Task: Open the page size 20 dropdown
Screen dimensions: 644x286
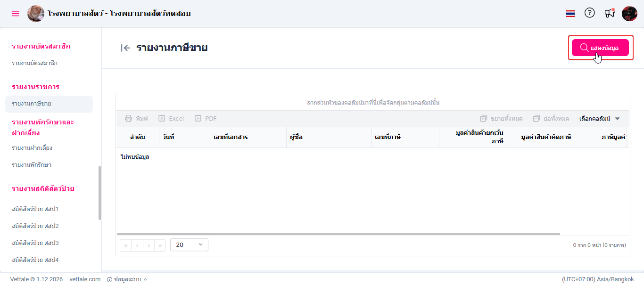Action: point(189,245)
